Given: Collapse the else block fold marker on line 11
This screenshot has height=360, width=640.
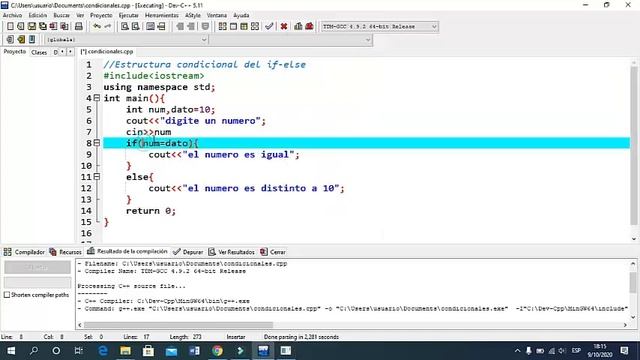Looking at the screenshot, I should [x=97, y=177].
